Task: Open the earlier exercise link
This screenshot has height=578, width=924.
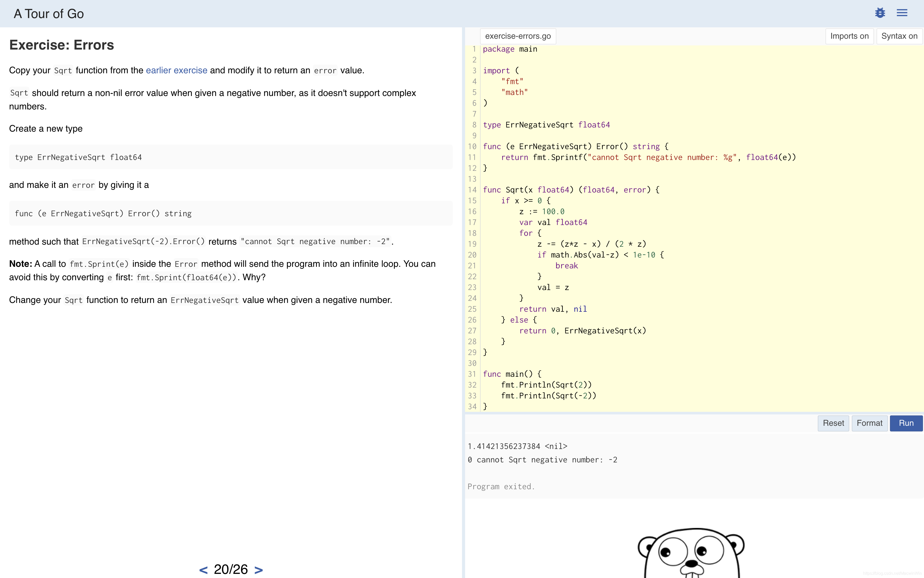Action: tap(176, 70)
